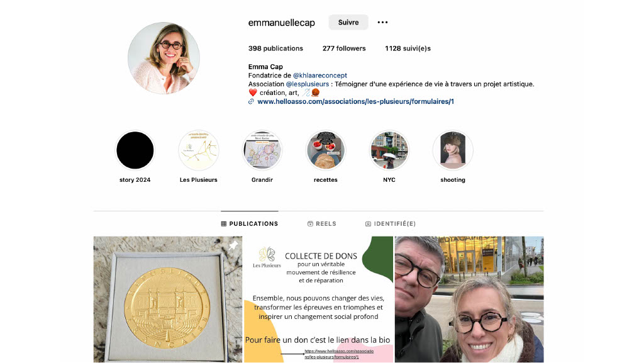This screenshot has height=363, width=644.
Task: Select the Publications tab
Action: pos(249,224)
